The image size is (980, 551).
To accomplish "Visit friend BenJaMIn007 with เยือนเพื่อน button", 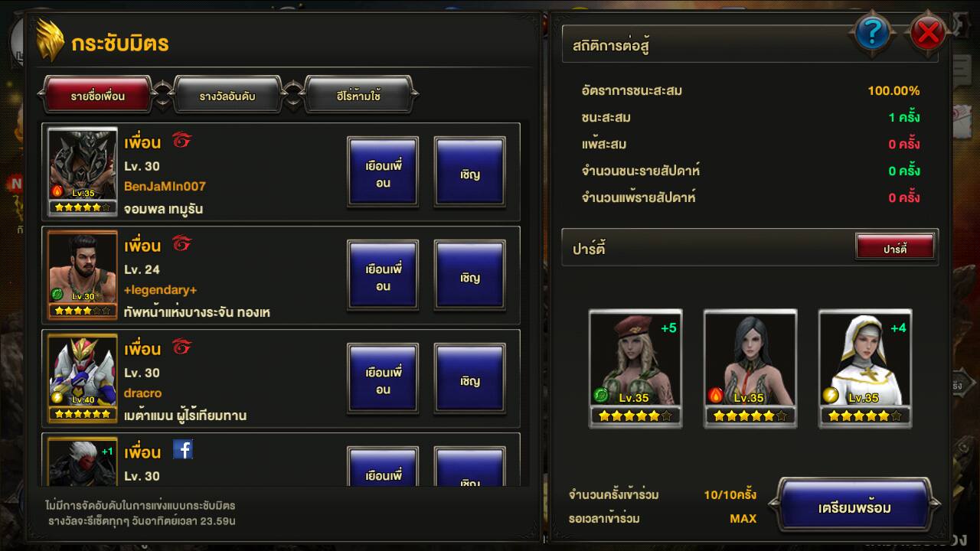I will tap(383, 173).
